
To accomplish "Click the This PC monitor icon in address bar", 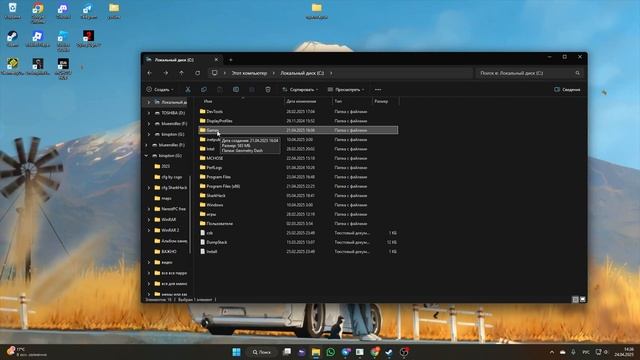I will tap(214, 73).
